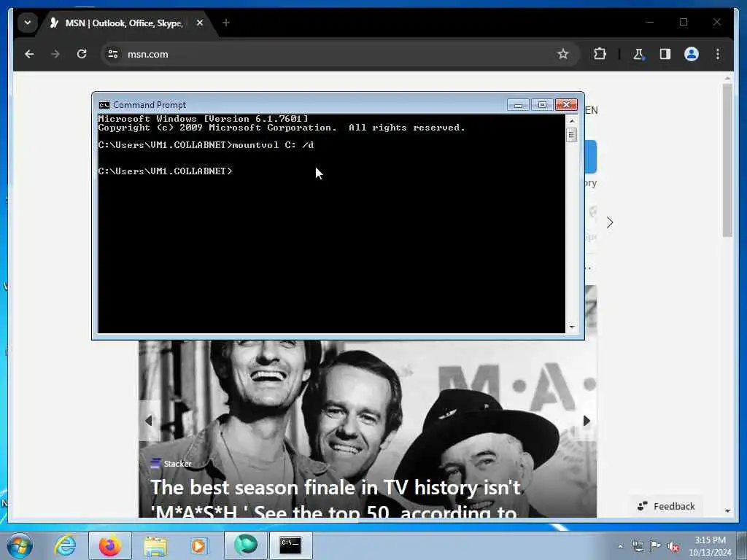This screenshot has width=747, height=560.
Task: Click the right chevron on MSN page
Action: [609, 222]
